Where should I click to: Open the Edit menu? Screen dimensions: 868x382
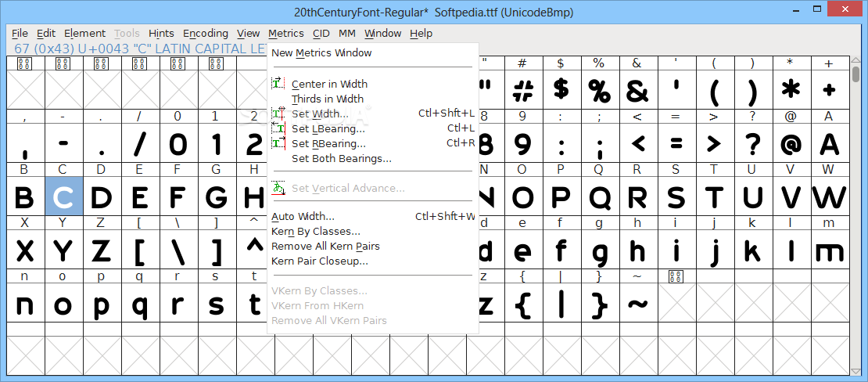(46, 33)
